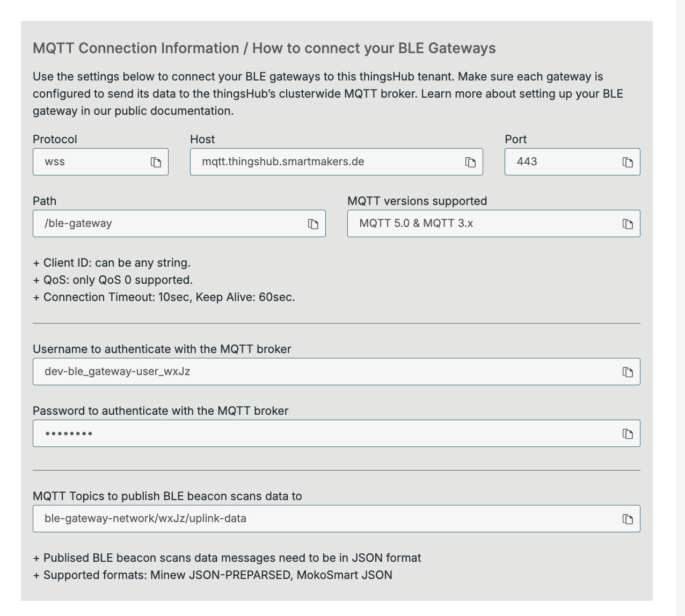Click the Supported formats note line
The image size is (685, 616).
[x=213, y=575]
